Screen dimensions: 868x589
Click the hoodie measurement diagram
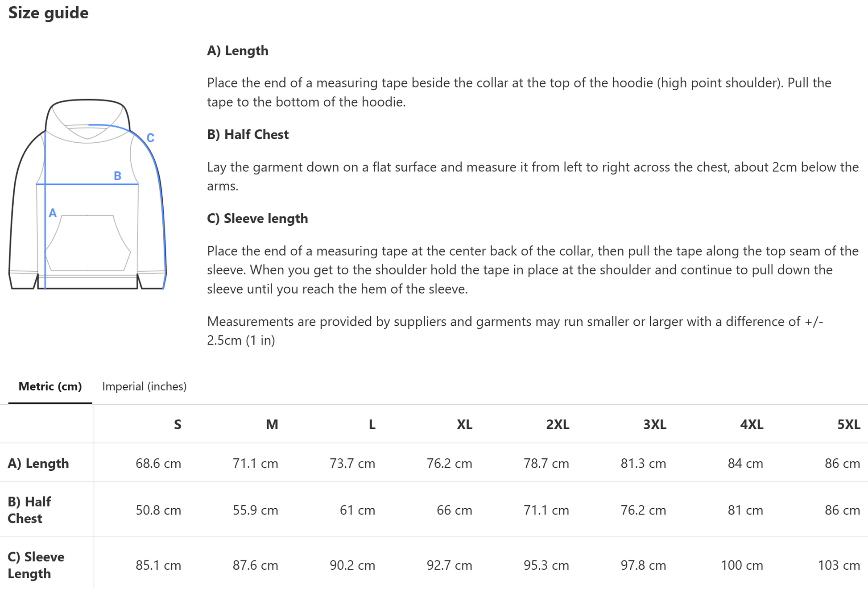click(x=87, y=194)
